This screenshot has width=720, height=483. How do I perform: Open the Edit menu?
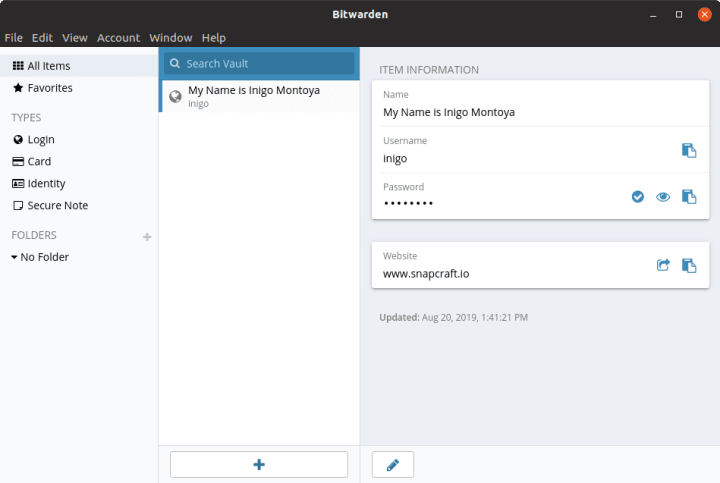42,38
